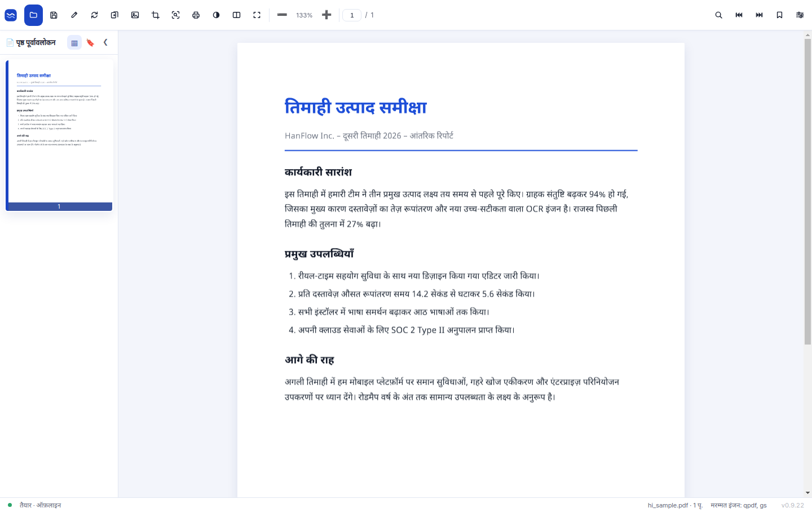
Task: Collapse the sidebar with the chevron
Action: click(x=105, y=42)
